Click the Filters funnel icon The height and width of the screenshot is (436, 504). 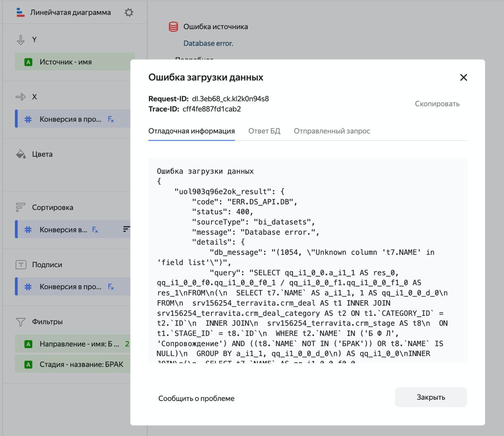(x=20, y=322)
